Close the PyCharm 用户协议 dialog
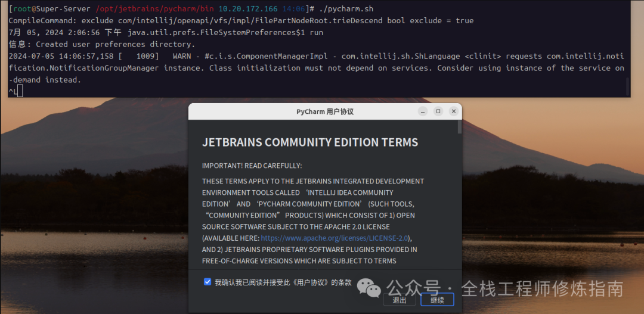 click(453, 111)
